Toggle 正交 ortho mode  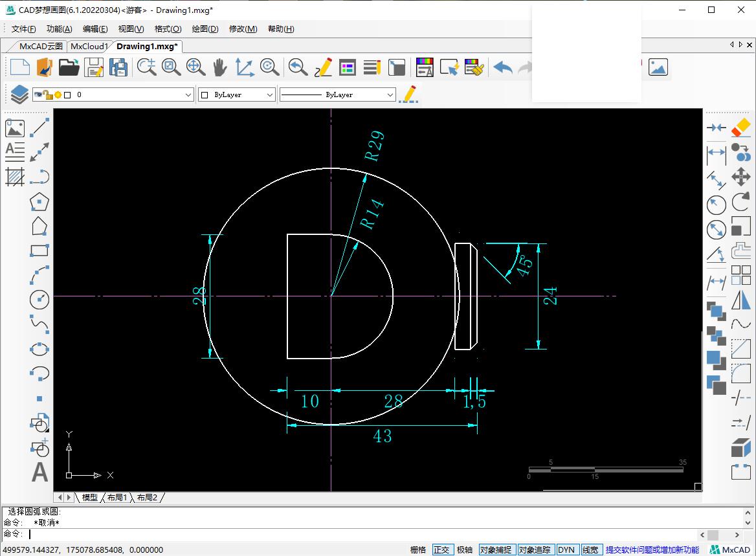(441, 550)
